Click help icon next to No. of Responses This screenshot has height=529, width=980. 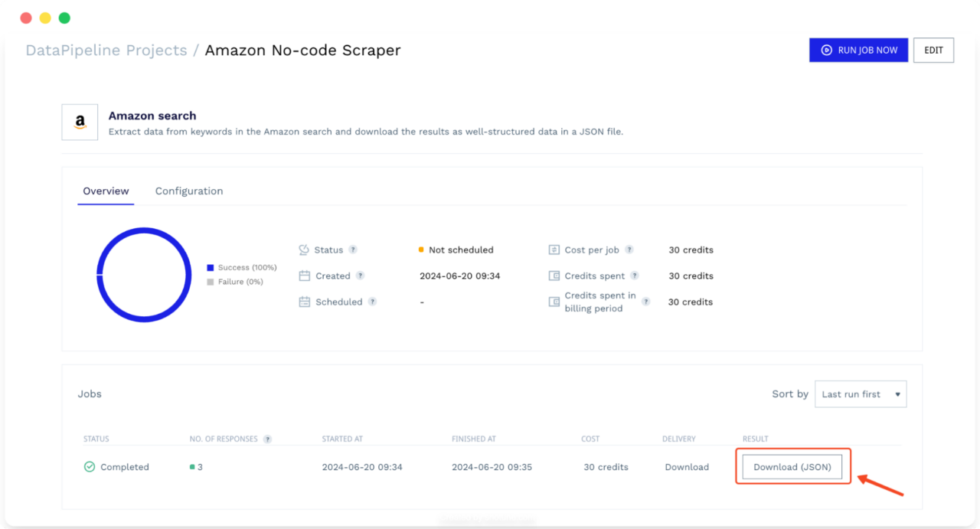point(267,439)
